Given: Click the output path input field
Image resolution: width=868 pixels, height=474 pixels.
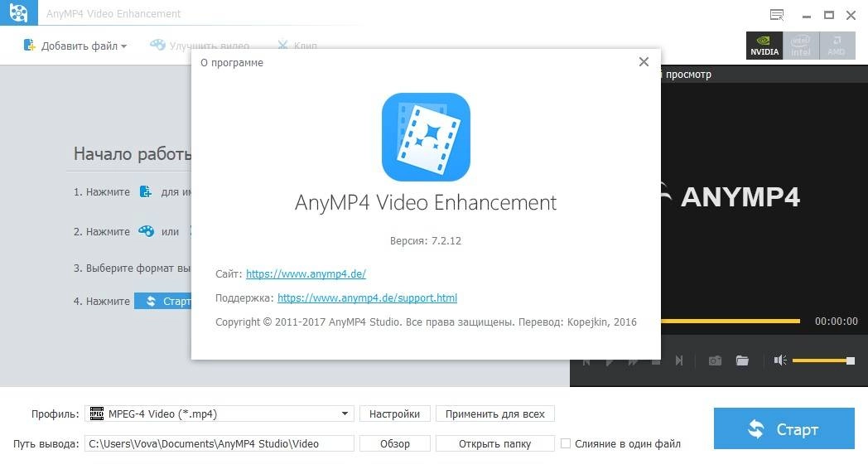Looking at the screenshot, I should (x=219, y=443).
